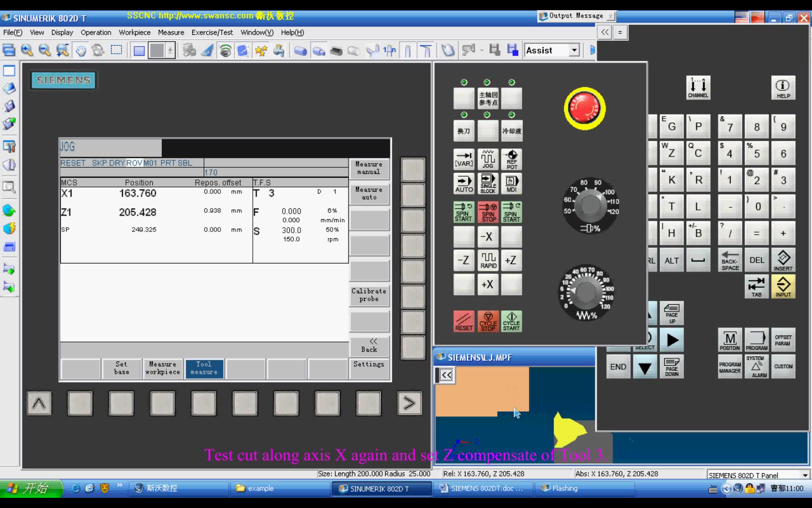Click the RAPID traverse key
This screenshot has width=812, height=508.
tap(488, 260)
